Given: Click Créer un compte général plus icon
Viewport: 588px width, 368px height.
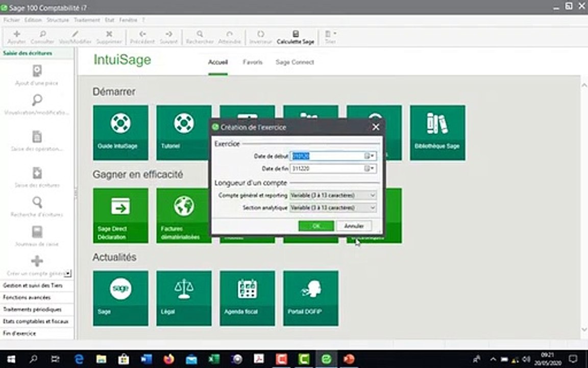Looking at the screenshot, I should [x=37, y=261].
